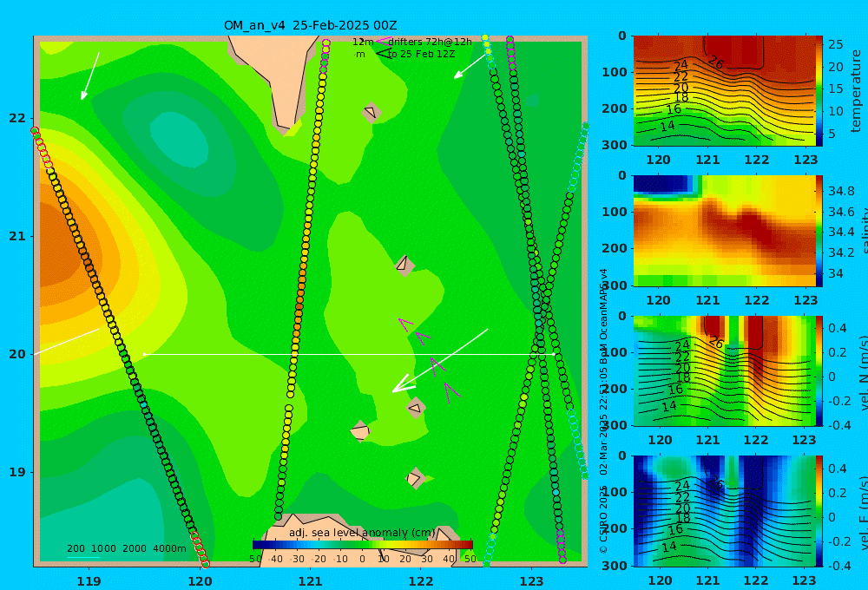Click the magenta drifter arrow symbol in the legend

[383, 41]
